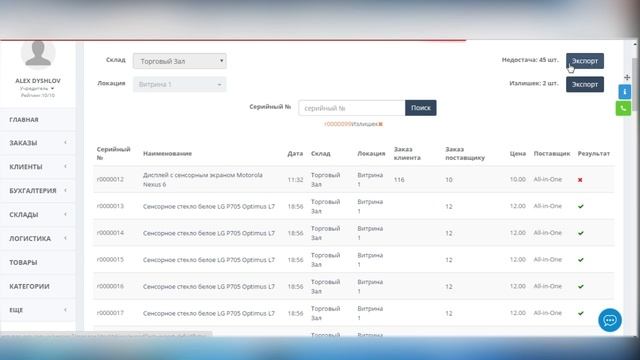Screen dimensions: 640x360
Task: Click the Дата column header
Action: tap(295, 153)
